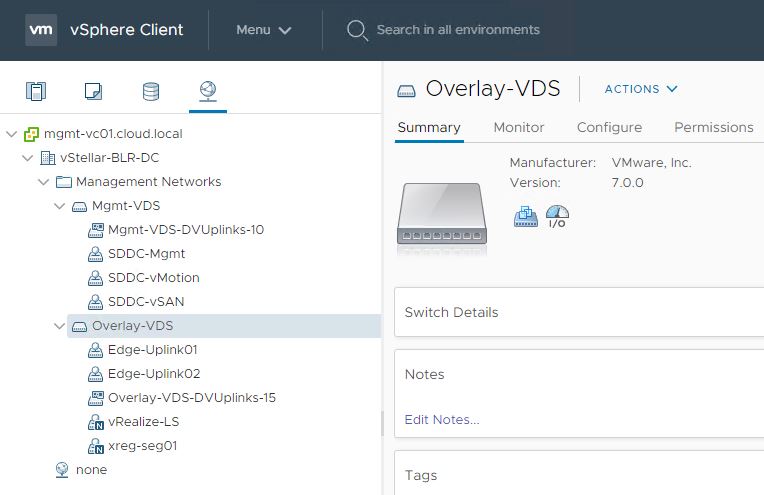Screen dimensions: 764x495
Task: Select the SDDC-vMotion port group
Action: click(153, 278)
